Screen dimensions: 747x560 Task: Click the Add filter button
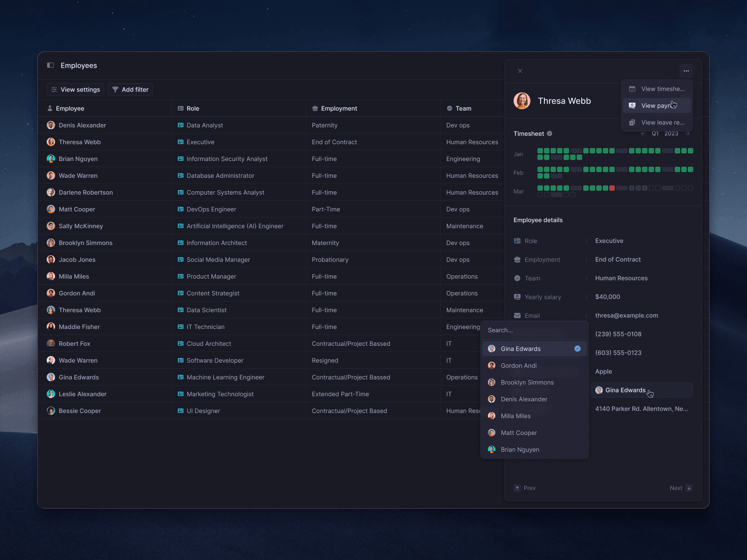(130, 90)
